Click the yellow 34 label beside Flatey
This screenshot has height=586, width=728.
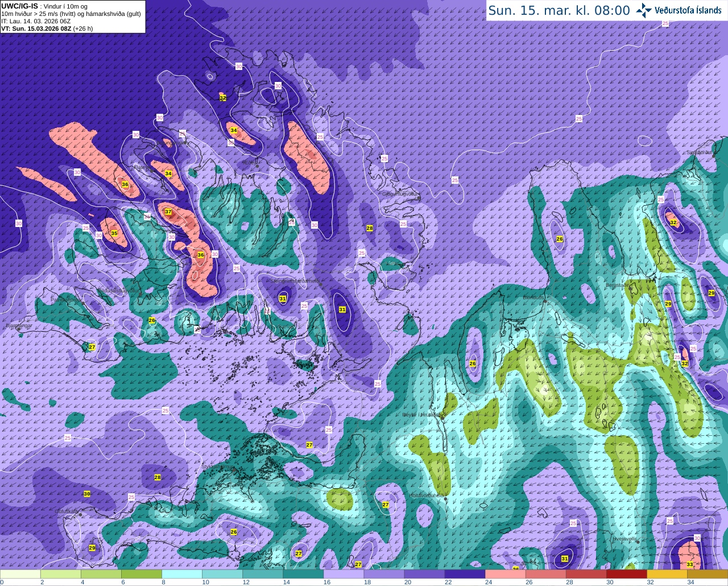click(168, 174)
